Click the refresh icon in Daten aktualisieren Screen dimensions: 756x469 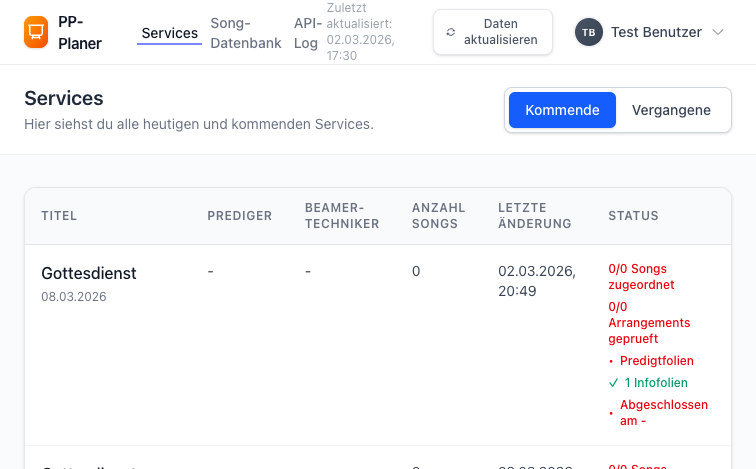451,32
